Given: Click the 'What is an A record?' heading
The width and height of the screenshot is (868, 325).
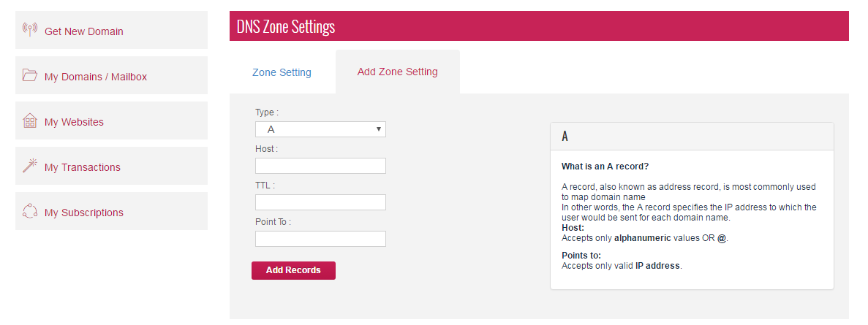Looking at the screenshot, I should tap(605, 167).
